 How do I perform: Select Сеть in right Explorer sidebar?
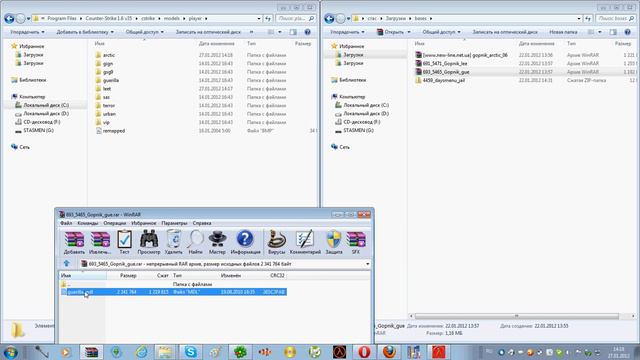[344, 147]
